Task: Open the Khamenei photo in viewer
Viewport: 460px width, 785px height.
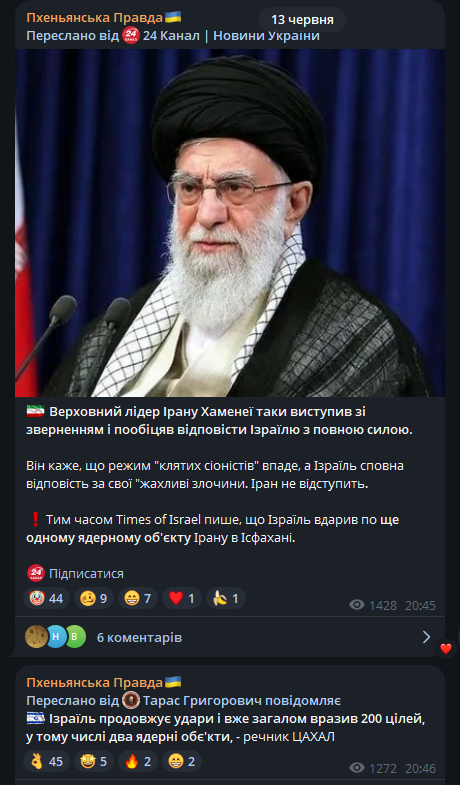Action: (230, 223)
